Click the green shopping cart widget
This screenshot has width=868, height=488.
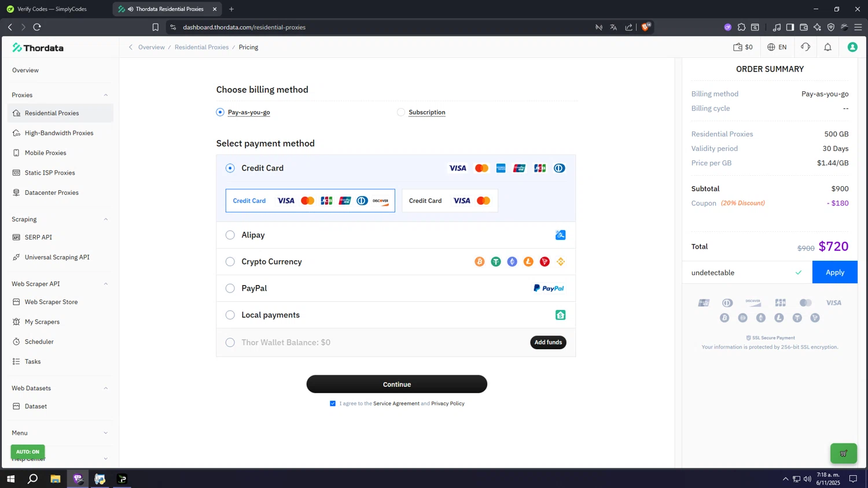click(844, 453)
